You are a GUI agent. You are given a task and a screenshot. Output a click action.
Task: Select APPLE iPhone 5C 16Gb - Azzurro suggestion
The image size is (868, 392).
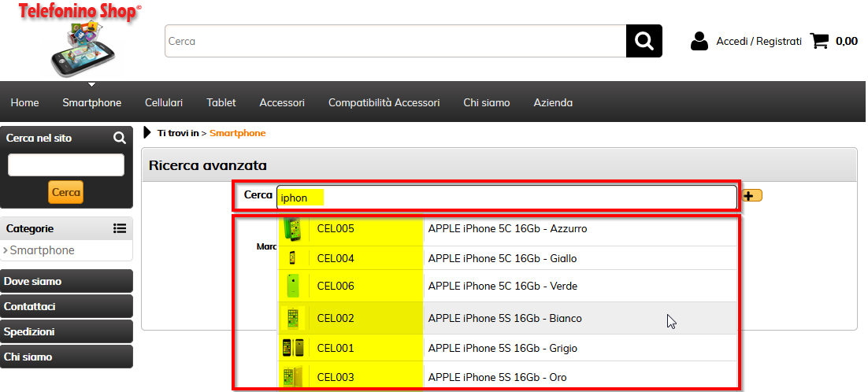507,228
